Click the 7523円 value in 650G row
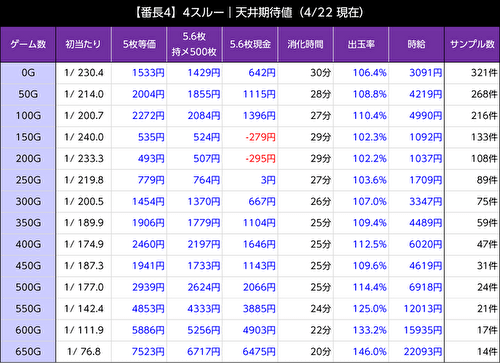This screenshot has height=363, width=500. 148,352
